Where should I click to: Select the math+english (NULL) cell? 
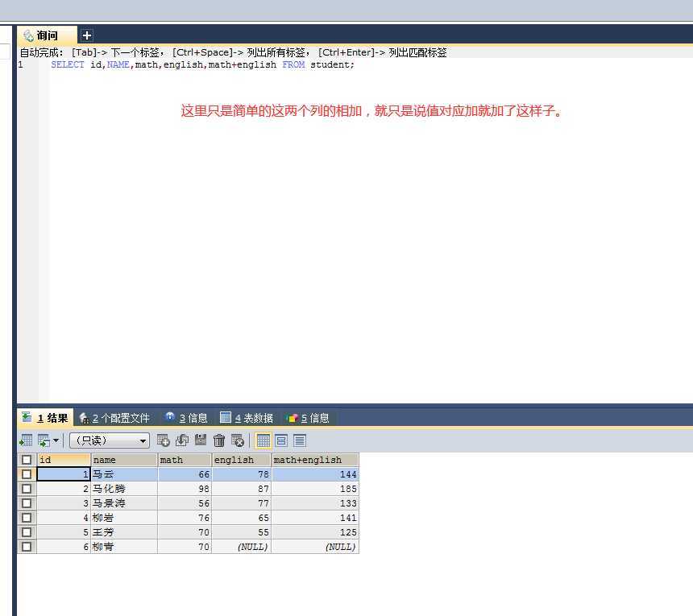tap(315, 547)
